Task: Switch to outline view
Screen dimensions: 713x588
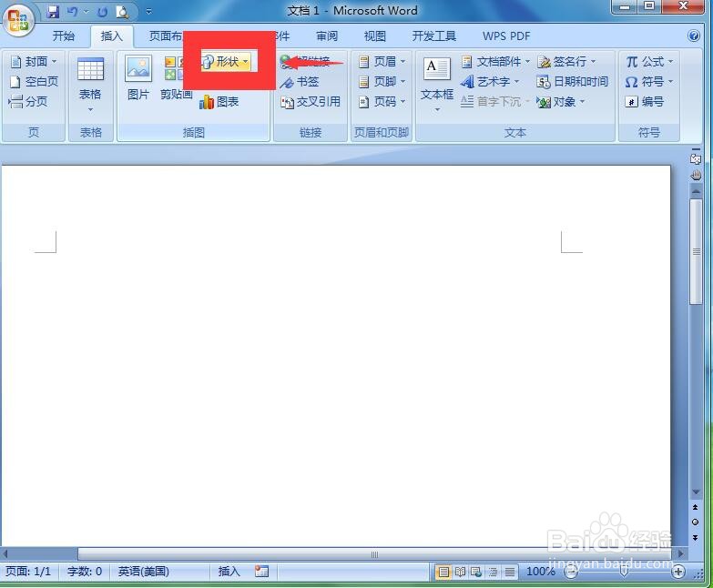Action: (493, 572)
